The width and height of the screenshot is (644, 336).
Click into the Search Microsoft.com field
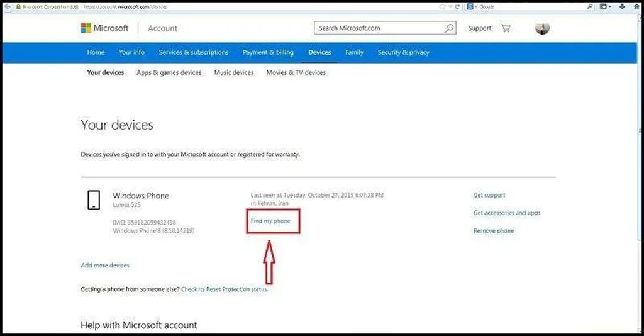click(x=377, y=28)
